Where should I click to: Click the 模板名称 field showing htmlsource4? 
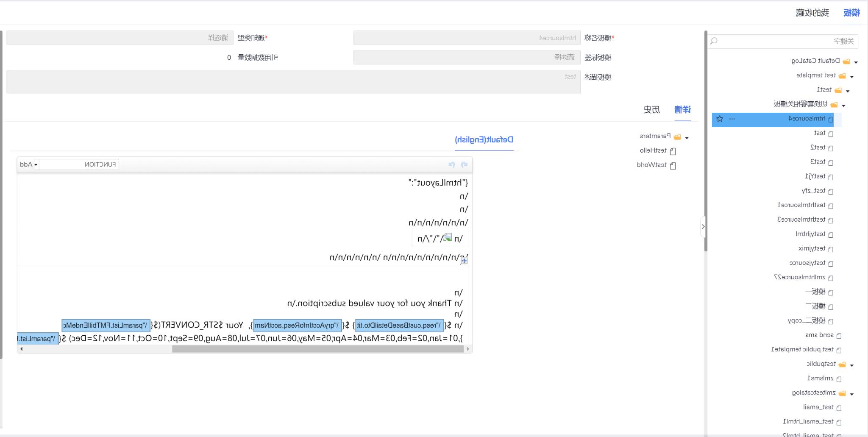(467, 38)
